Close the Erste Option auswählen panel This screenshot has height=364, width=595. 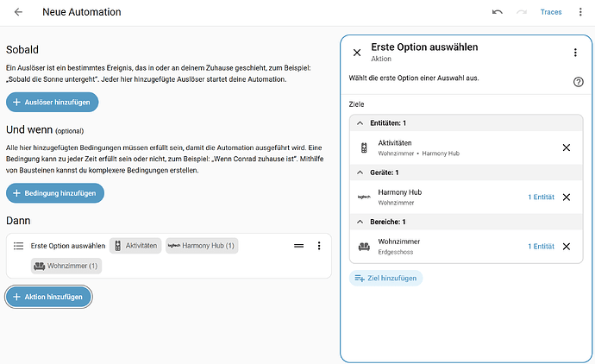[x=357, y=53]
